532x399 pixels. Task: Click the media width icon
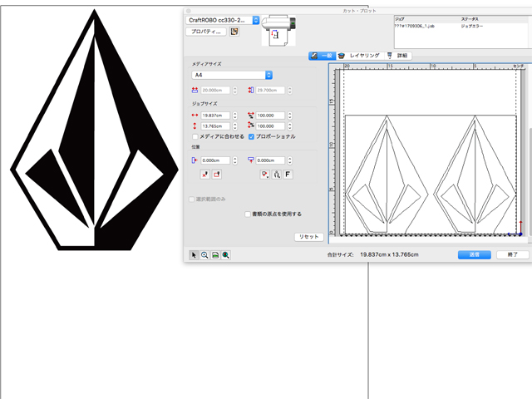pyautogui.click(x=195, y=91)
